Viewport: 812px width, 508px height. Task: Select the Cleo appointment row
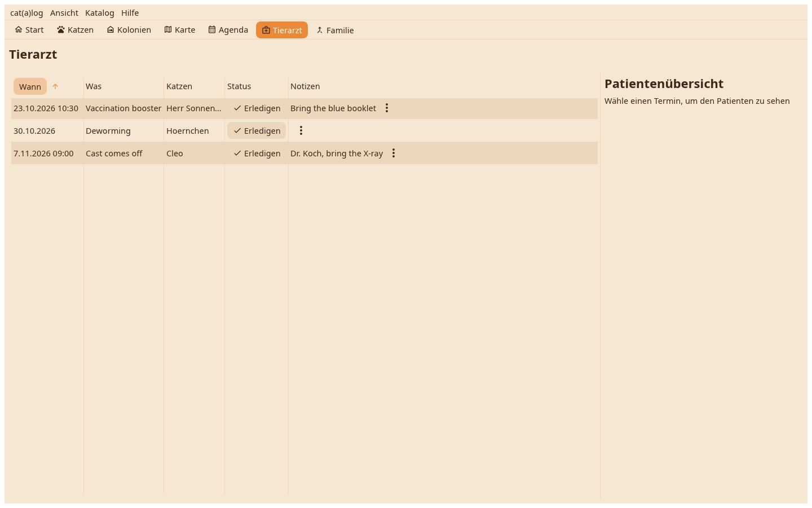point(304,153)
